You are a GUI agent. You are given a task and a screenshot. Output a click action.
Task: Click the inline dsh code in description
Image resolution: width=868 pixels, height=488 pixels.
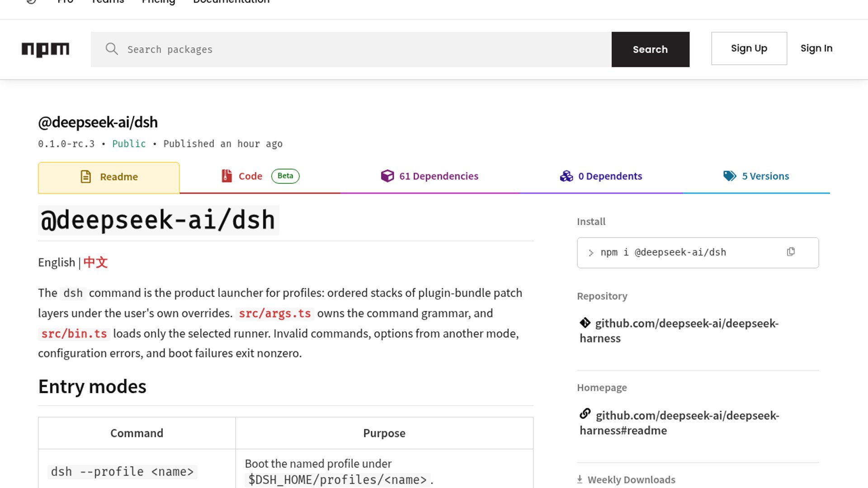(x=73, y=293)
